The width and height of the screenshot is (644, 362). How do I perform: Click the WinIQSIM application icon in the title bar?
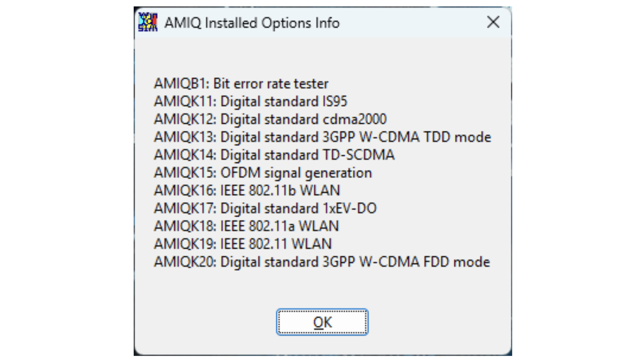coord(148,23)
